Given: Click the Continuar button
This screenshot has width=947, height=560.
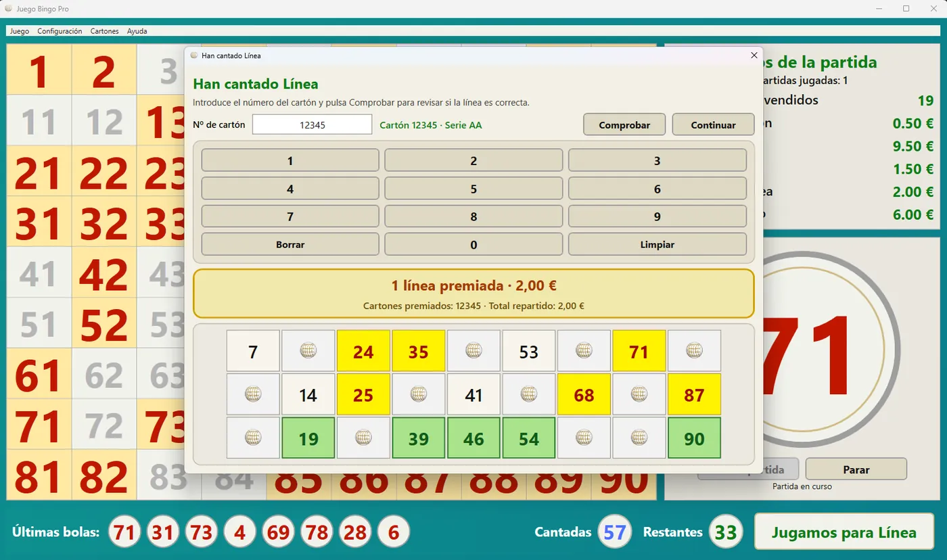Looking at the screenshot, I should 713,124.
